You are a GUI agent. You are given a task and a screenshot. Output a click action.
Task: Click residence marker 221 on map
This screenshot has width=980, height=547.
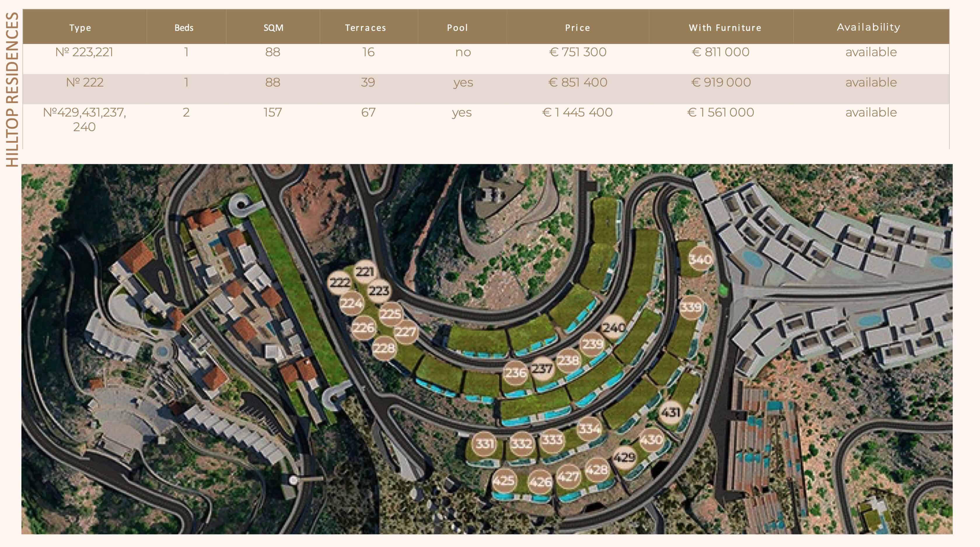click(x=364, y=271)
